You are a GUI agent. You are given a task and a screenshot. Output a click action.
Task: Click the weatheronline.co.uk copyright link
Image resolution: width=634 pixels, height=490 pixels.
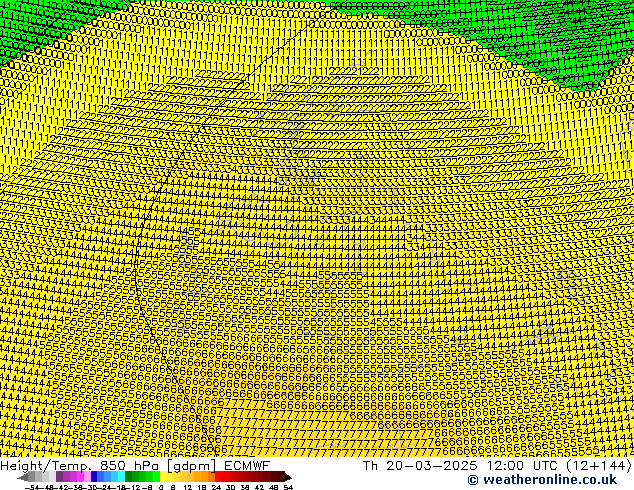(x=542, y=480)
